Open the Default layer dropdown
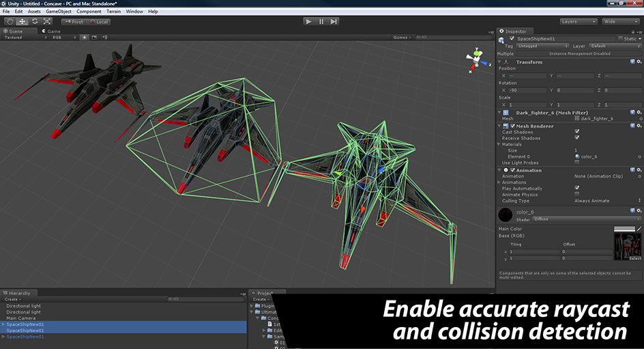Viewport: 644px width, 349px height. pos(615,46)
